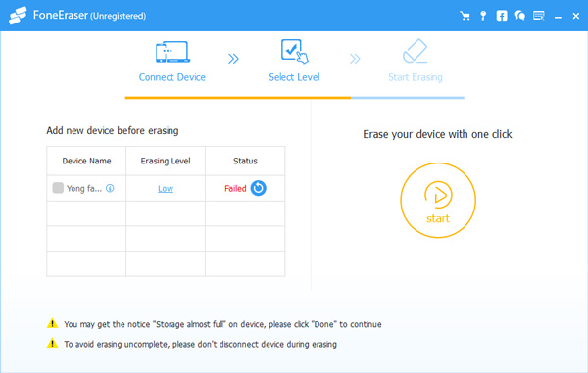Go to the Select Level step
This screenshot has width=588, height=373.
click(x=294, y=61)
